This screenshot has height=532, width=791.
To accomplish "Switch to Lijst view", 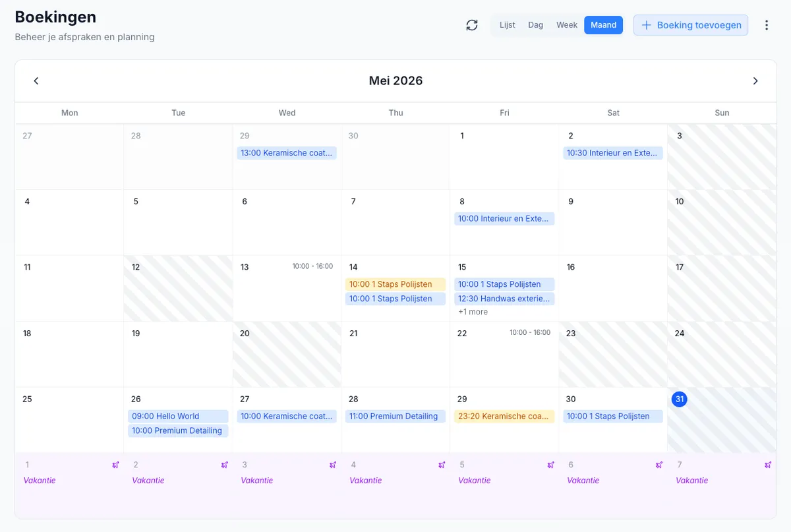I will pos(507,25).
